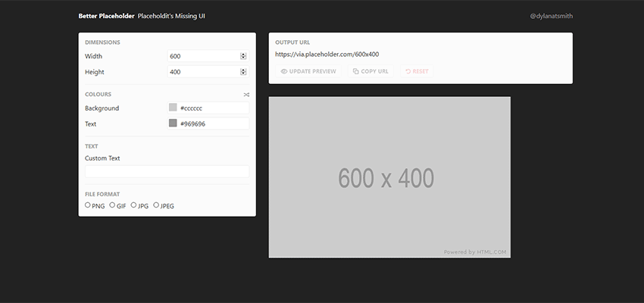Select the GIF file format
Image resolution: width=644 pixels, height=303 pixels.
[112, 205]
